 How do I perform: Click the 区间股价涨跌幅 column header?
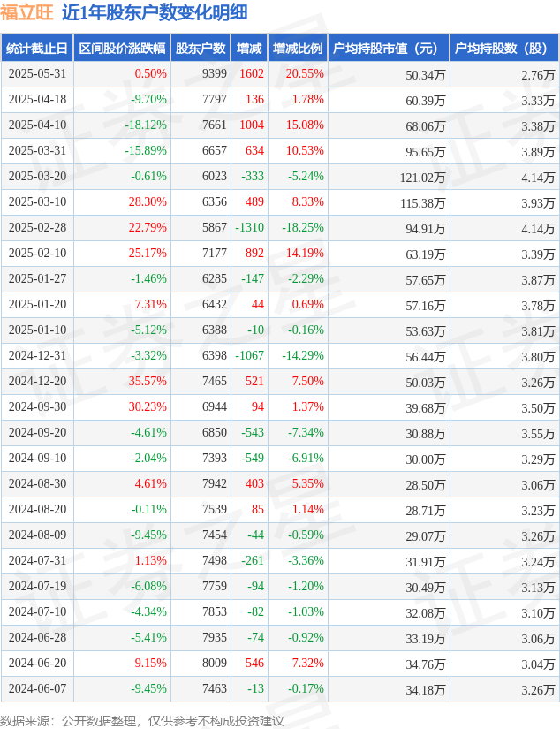click(x=122, y=49)
